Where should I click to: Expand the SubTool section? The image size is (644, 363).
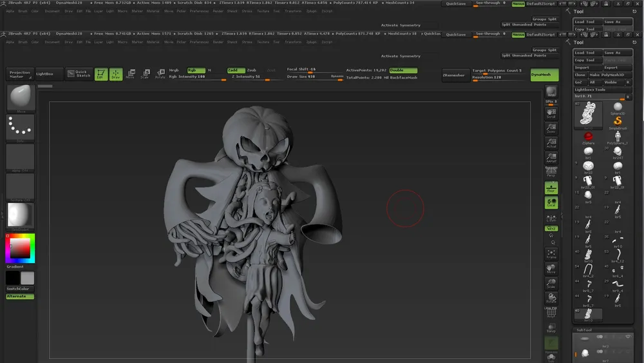tap(583, 331)
